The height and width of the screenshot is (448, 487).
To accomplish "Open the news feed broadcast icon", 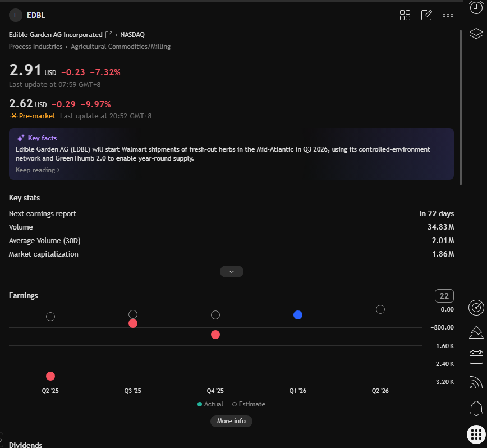I will tap(476, 382).
